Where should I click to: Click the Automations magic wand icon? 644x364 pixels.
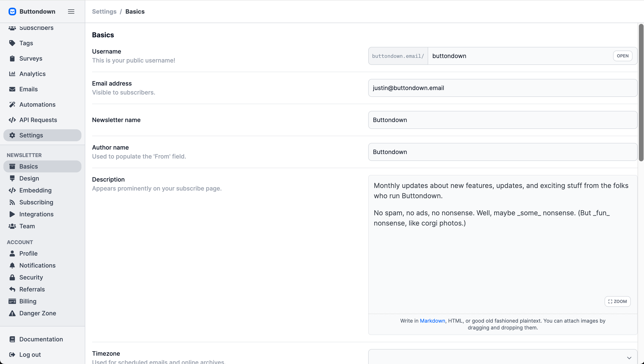12,104
